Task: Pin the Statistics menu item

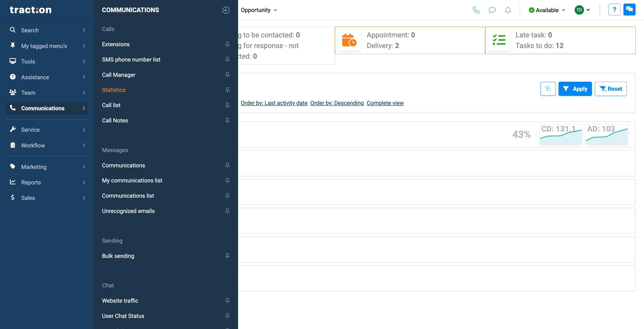Action: click(227, 90)
